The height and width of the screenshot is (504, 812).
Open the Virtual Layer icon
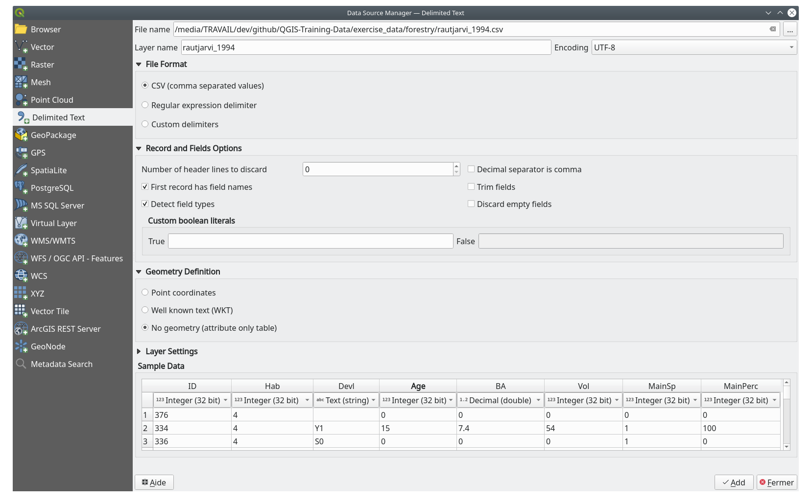pyautogui.click(x=22, y=223)
